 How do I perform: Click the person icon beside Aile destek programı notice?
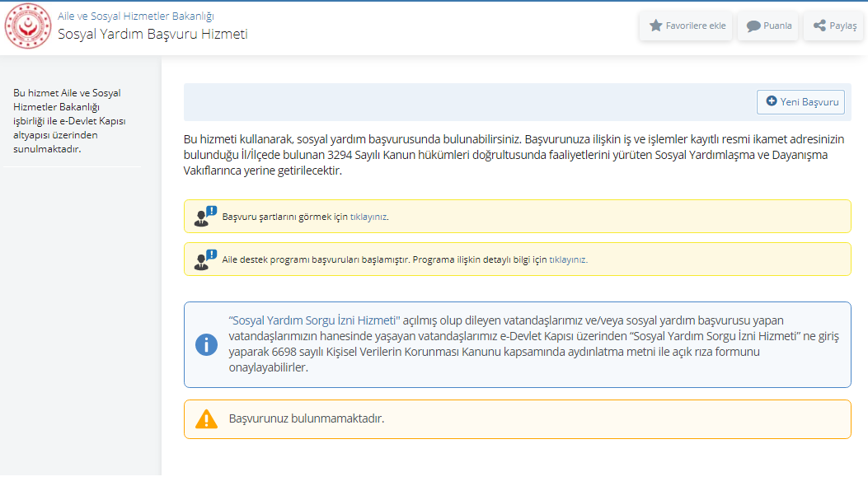pyautogui.click(x=204, y=259)
